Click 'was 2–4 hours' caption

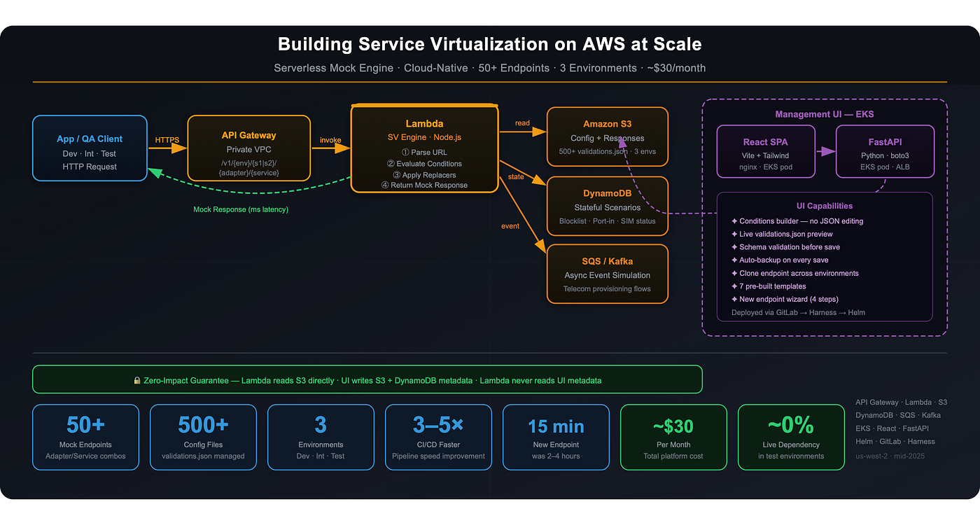556,456
